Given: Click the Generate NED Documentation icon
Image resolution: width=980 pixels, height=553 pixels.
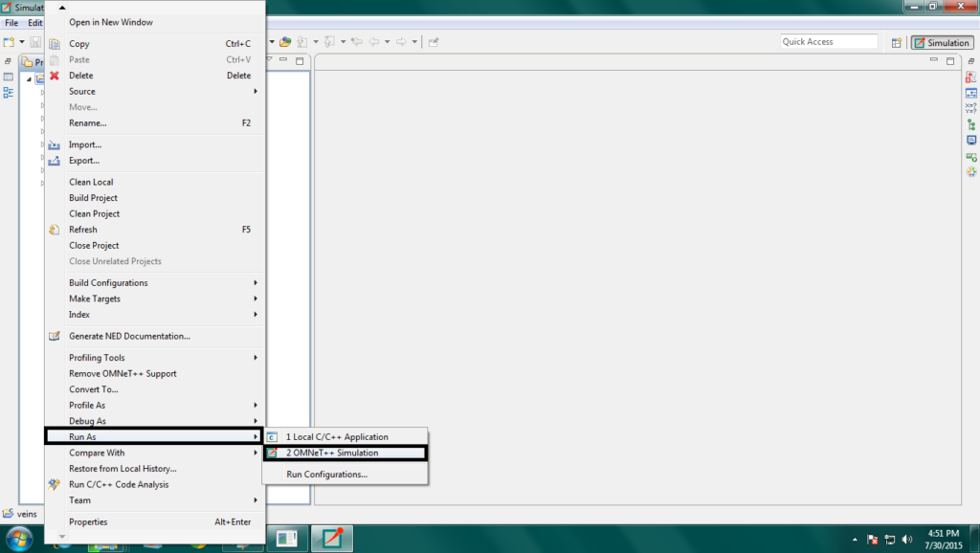Looking at the screenshot, I should pyautogui.click(x=55, y=337).
